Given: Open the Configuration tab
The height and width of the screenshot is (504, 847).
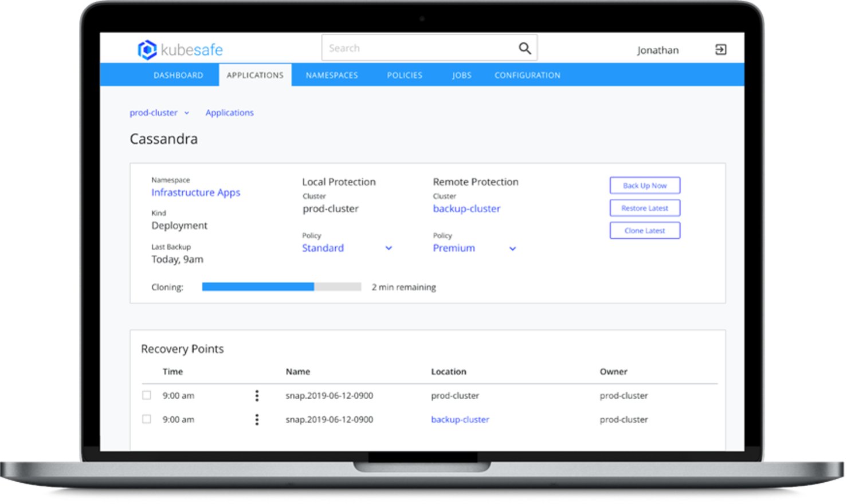Looking at the screenshot, I should point(527,75).
